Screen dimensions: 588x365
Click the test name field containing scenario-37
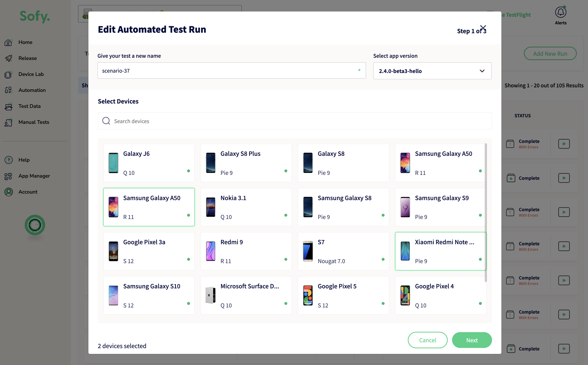232,70
